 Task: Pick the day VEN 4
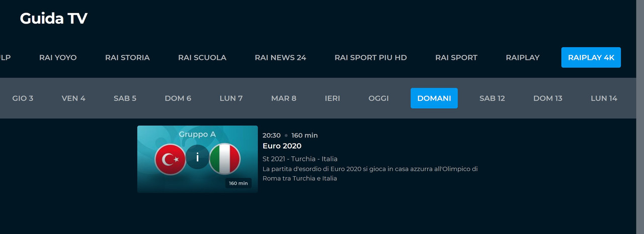(x=73, y=98)
